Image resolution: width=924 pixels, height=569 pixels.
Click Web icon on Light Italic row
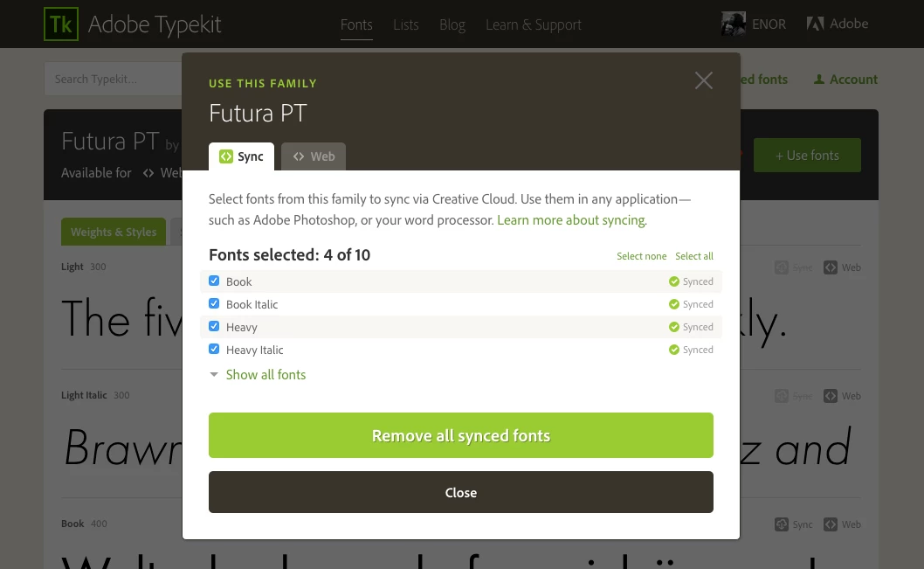click(831, 396)
